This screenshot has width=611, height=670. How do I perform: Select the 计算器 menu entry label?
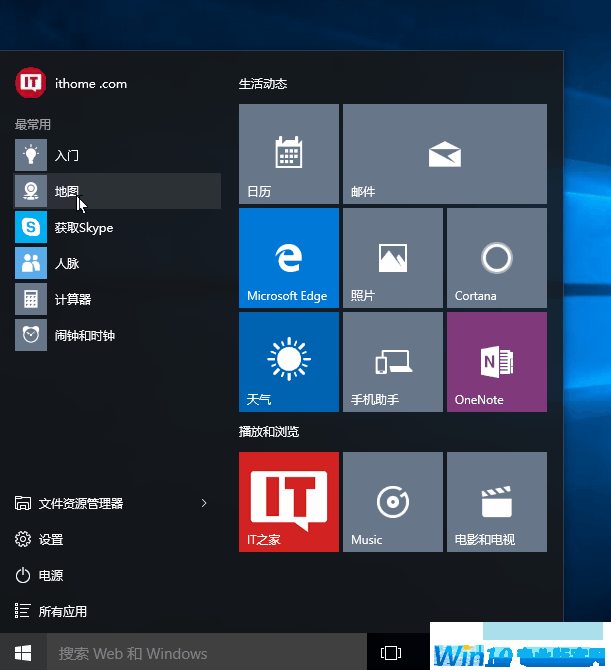coord(73,299)
